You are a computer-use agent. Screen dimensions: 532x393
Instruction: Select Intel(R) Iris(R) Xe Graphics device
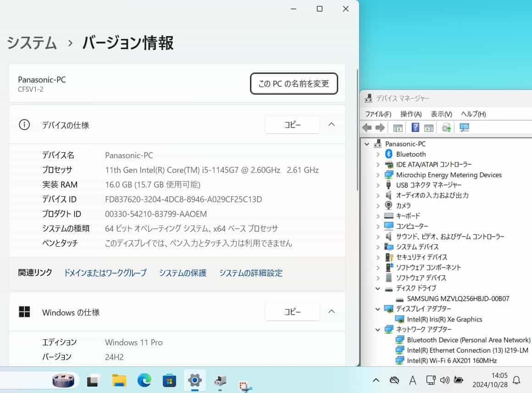pyautogui.click(x=444, y=319)
